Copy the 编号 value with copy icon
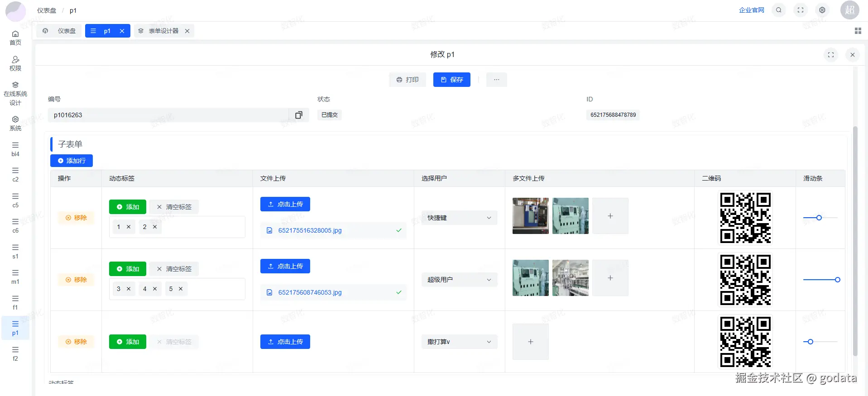The width and height of the screenshot is (868, 396). click(x=299, y=115)
